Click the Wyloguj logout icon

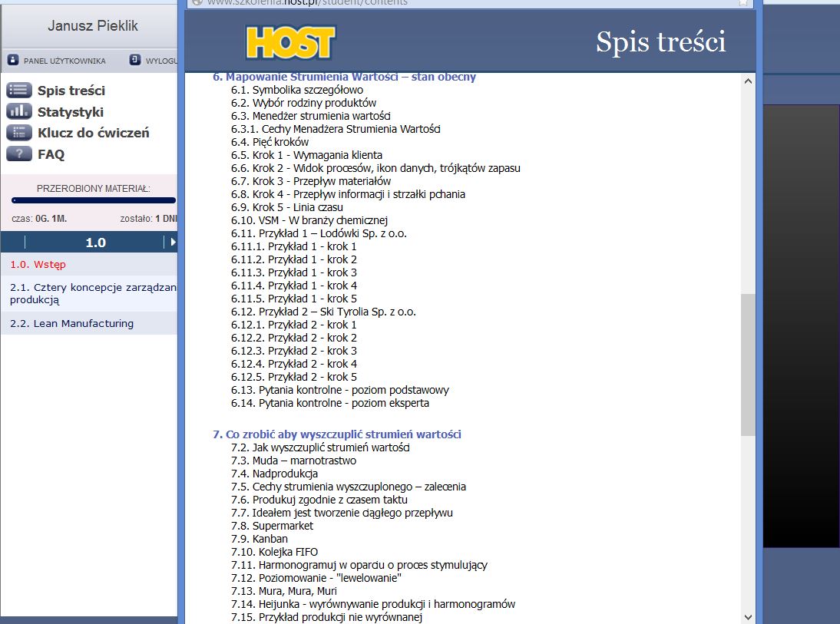(135, 60)
